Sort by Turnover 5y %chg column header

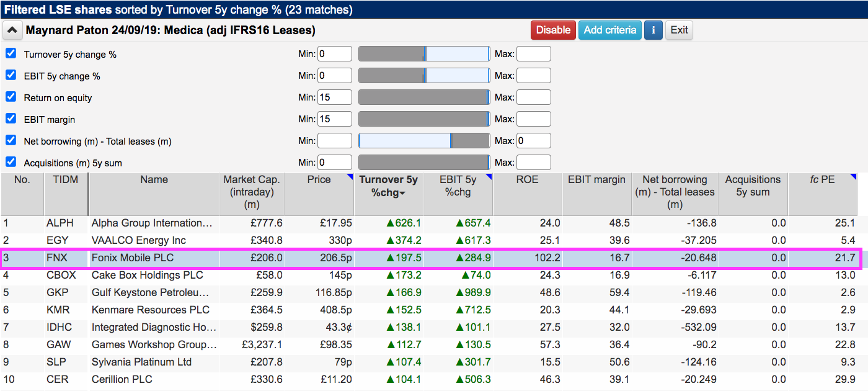389,186
